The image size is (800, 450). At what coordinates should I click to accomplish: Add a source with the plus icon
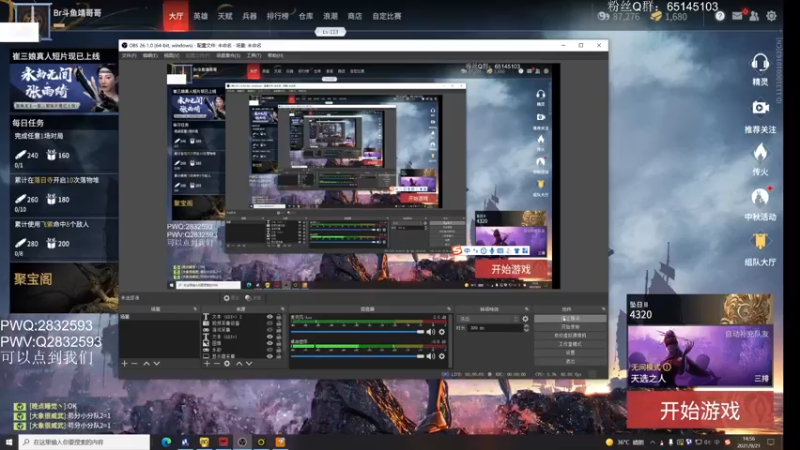click(x=207, y=363)
